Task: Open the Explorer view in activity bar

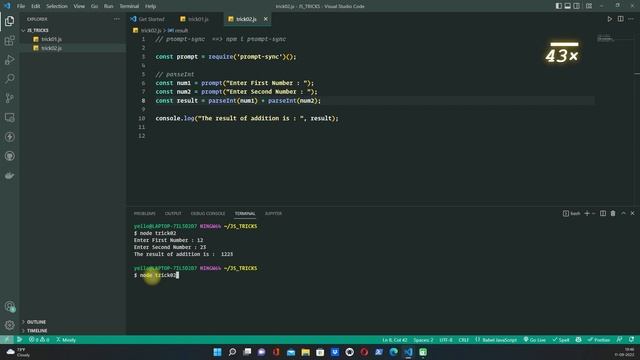Action: pos(9,21)
